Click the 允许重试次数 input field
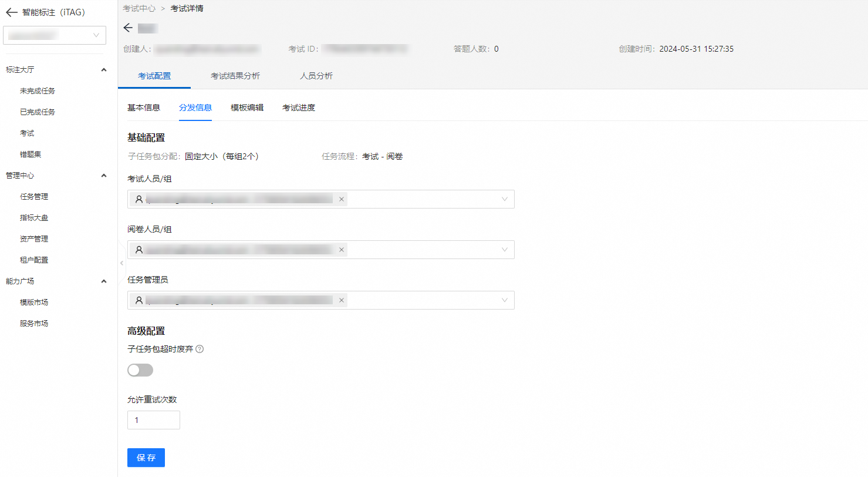 (x=154, y=420)
